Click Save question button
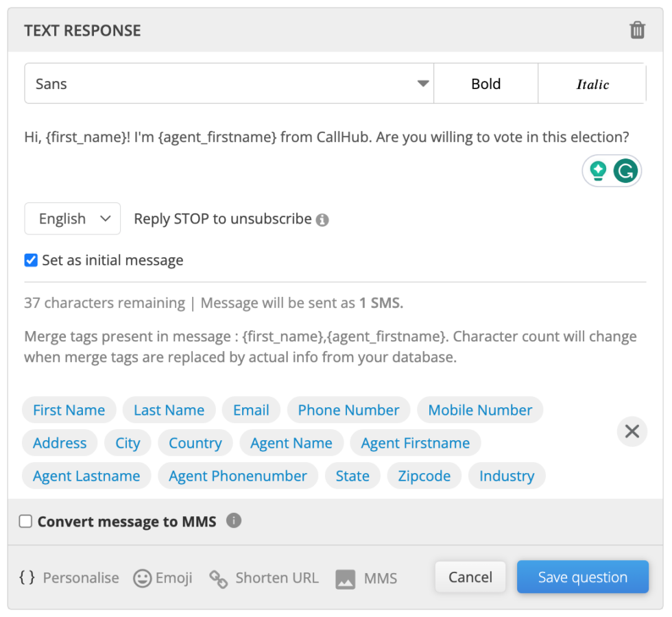Viewport: 672px width, 617px height. pos(582,577)
